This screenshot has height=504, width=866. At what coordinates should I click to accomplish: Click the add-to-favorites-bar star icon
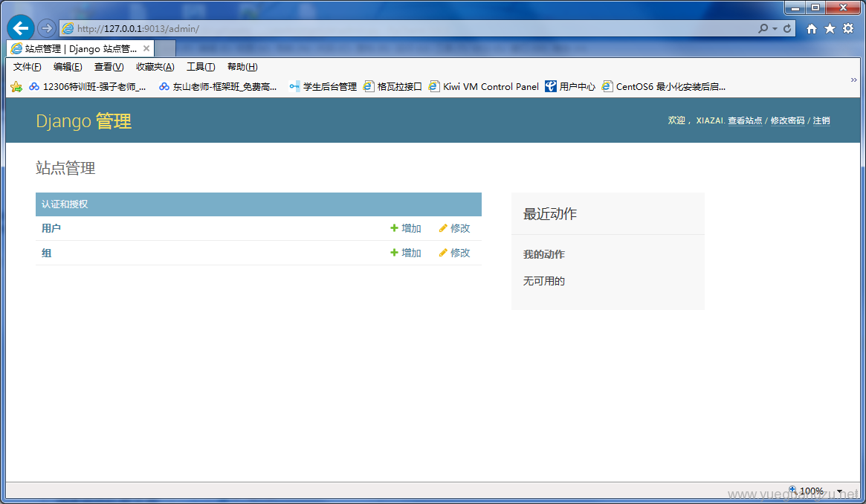point(16,87)
